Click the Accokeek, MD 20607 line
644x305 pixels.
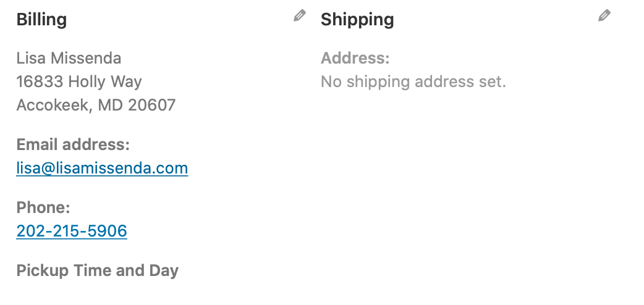tap(96, 105)
